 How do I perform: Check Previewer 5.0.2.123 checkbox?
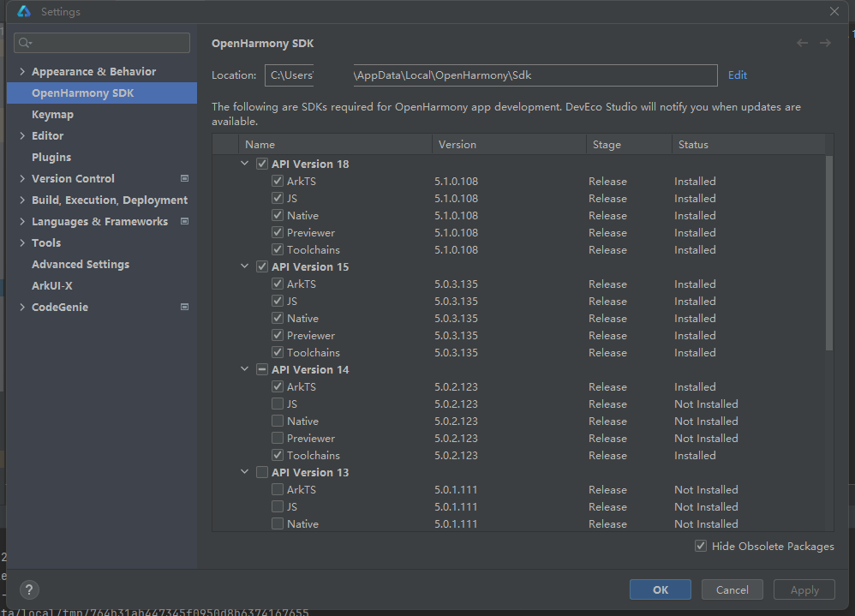coord(278,438)
